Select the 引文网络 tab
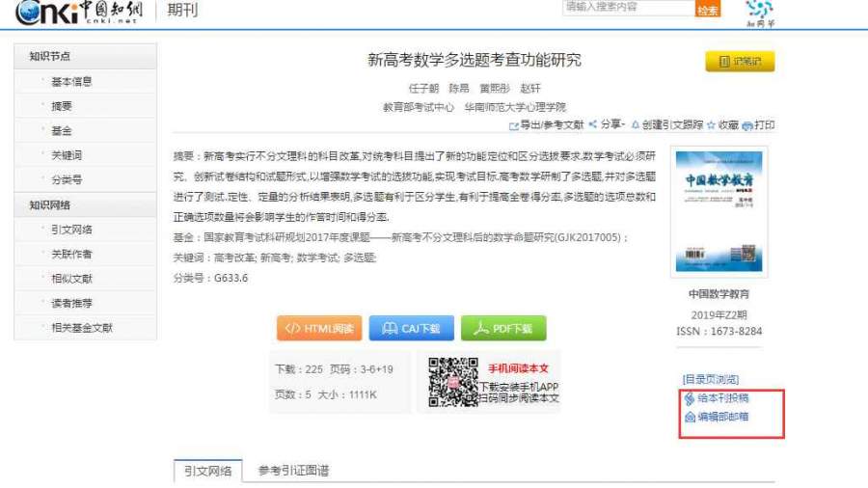The width and height of the screenshot is (868, 488). click(x=208, y=471)
